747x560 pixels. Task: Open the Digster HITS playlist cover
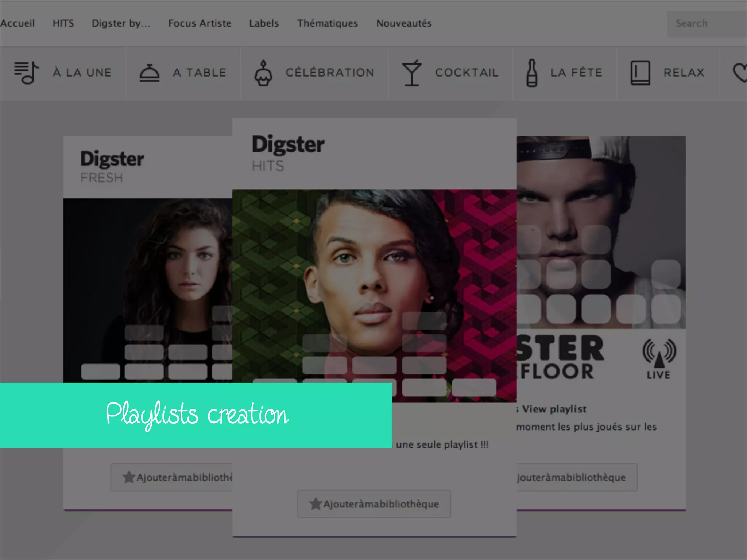(x=374, y=296)
